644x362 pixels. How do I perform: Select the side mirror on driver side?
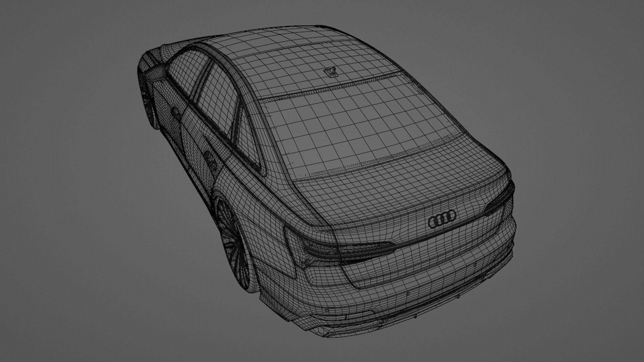[155, 72]
